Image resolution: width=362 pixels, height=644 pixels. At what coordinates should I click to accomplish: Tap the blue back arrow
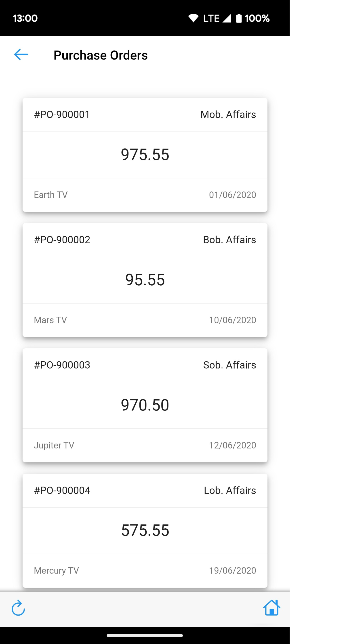pos(21,55)
